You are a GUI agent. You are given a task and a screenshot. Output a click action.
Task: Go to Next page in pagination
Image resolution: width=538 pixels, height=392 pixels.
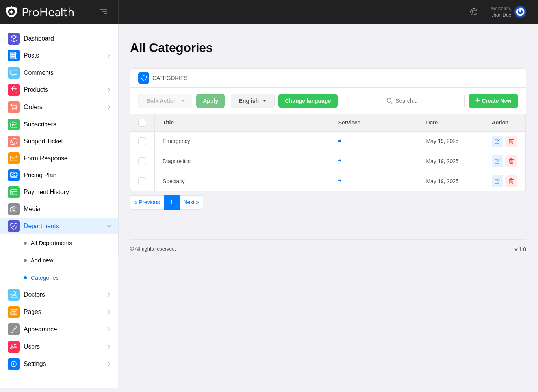pos(191,203)
